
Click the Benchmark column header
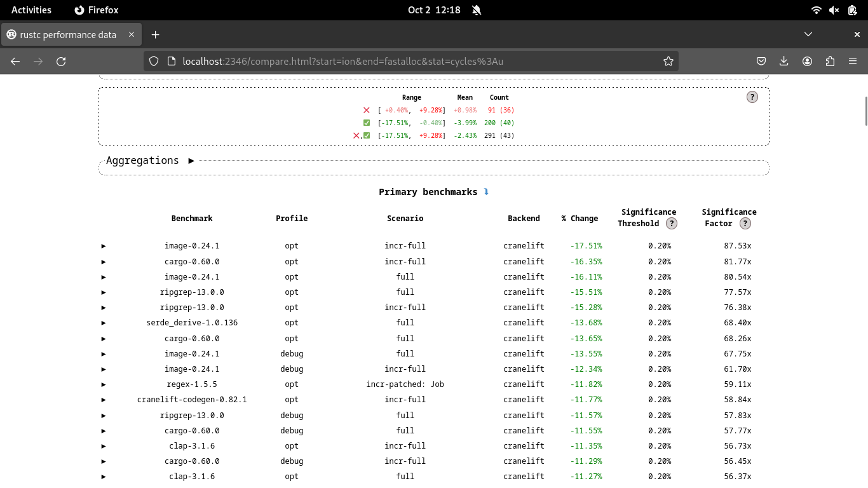point(192,218)
